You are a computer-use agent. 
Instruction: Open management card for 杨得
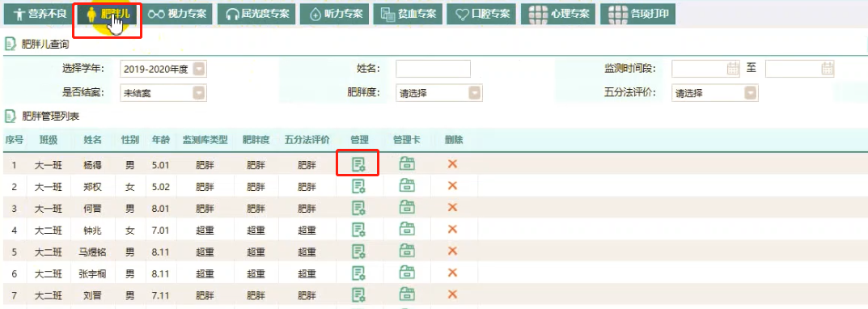pyautogui.click(x=407, y=164)
